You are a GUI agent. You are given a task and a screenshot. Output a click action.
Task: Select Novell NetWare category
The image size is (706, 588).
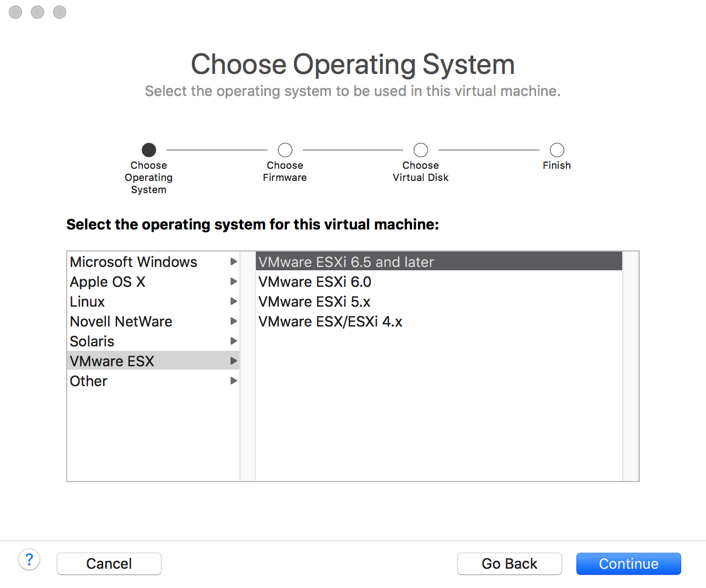point(121,322)
